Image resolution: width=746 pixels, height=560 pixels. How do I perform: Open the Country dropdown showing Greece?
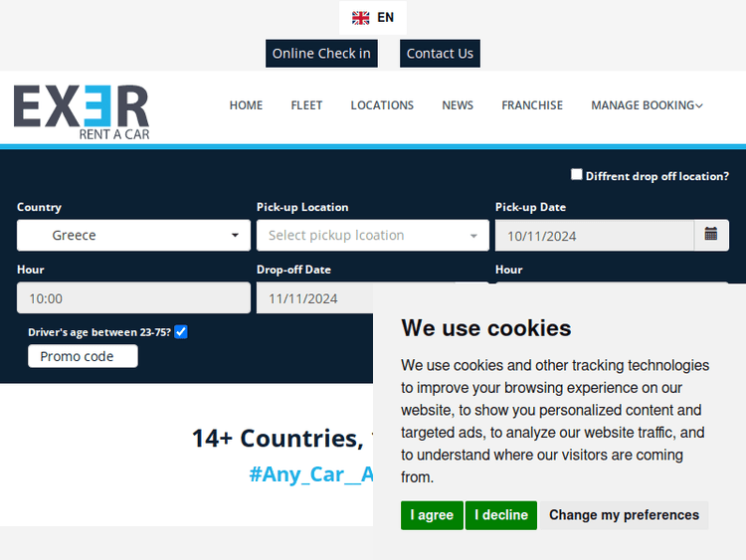[134, 236]
